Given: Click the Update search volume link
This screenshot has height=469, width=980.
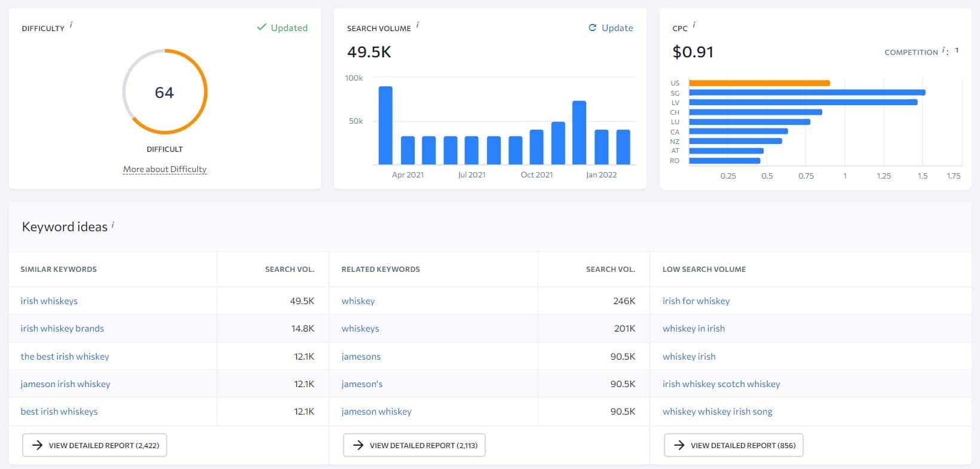Looking at the screenshot, I should click(x=617, y=27).
